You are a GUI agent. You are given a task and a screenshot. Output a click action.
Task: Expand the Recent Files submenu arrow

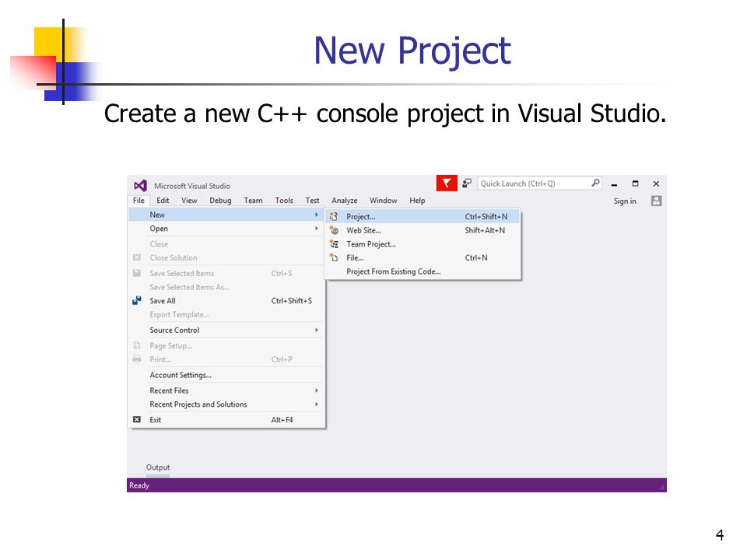click(317, 390)
